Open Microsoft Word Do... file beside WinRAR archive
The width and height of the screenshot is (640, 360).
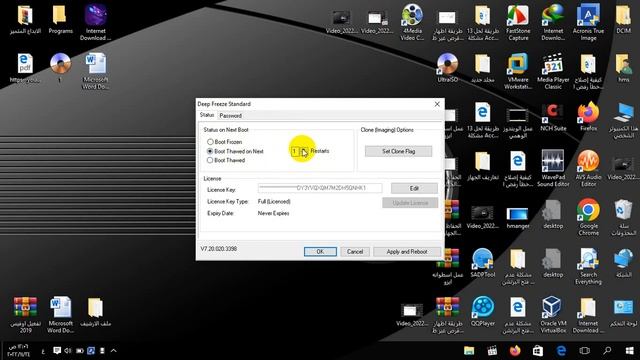click(x=60, y=315)
